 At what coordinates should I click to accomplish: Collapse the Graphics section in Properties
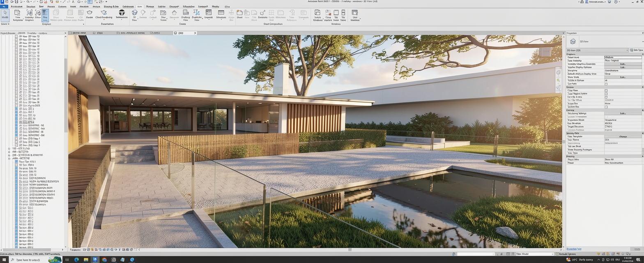(x=642, y=54)
